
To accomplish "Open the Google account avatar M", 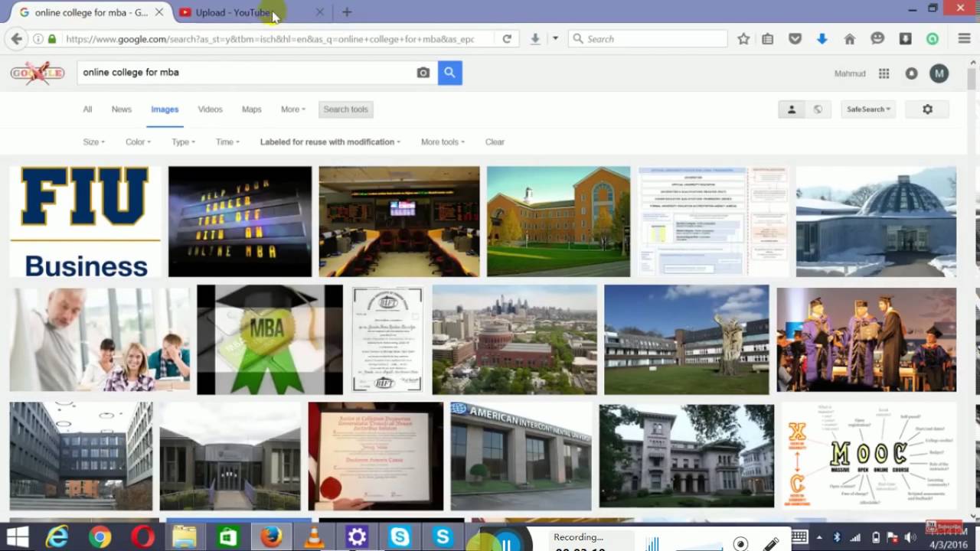I will coord(939,73).
